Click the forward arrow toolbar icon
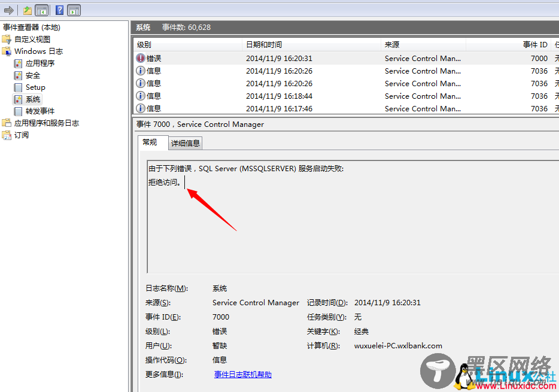Screen dimensions: 559x392 tap(8, 10)
